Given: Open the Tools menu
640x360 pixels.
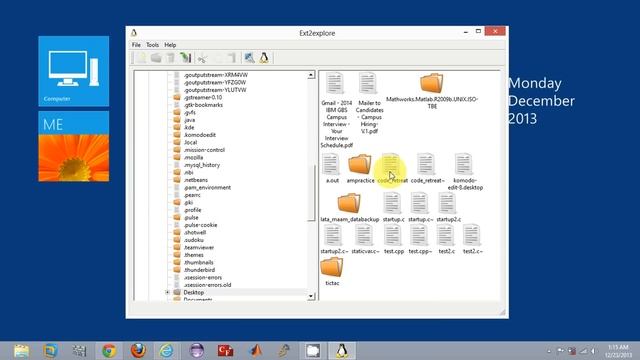Looking at the screenshot, I should [152, 45].
